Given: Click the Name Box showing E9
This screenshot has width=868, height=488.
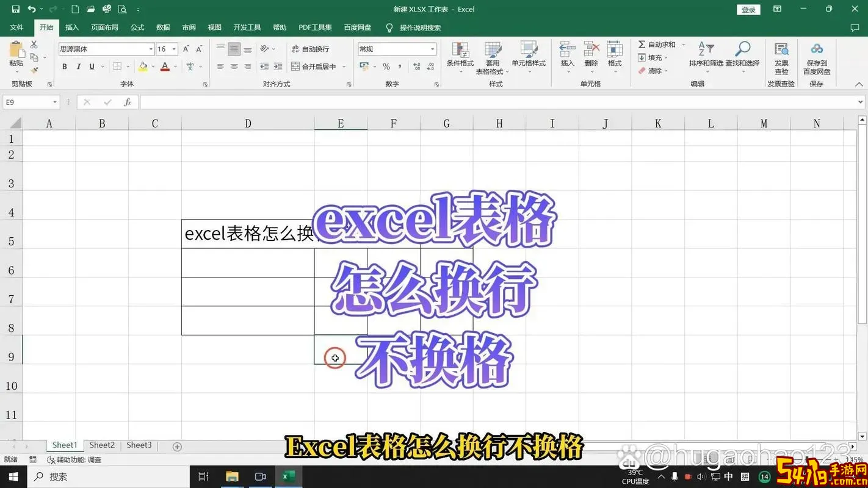Looking at the screenshot, I should (x=31, y=102).
